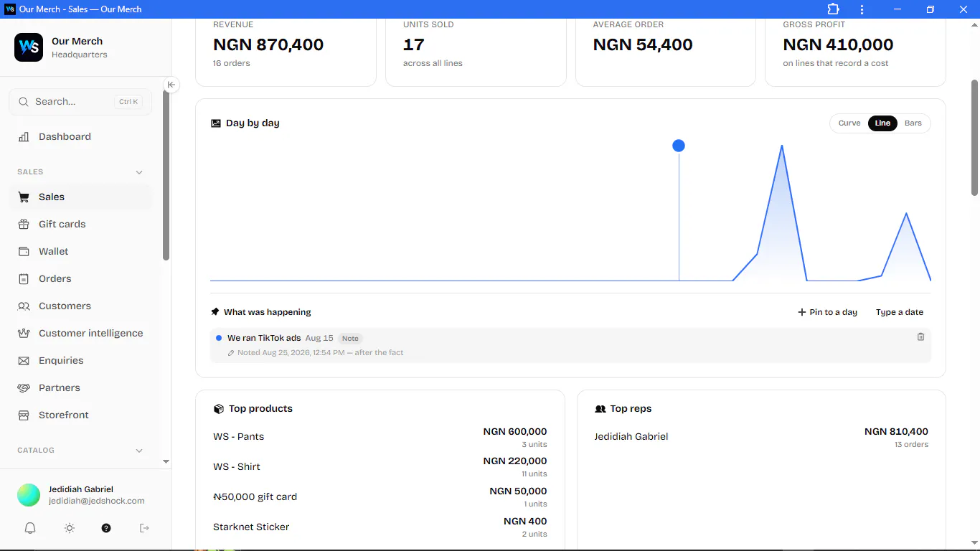
Task: Click the Headquarters label under Our Merch
Action: coord(80,55)
